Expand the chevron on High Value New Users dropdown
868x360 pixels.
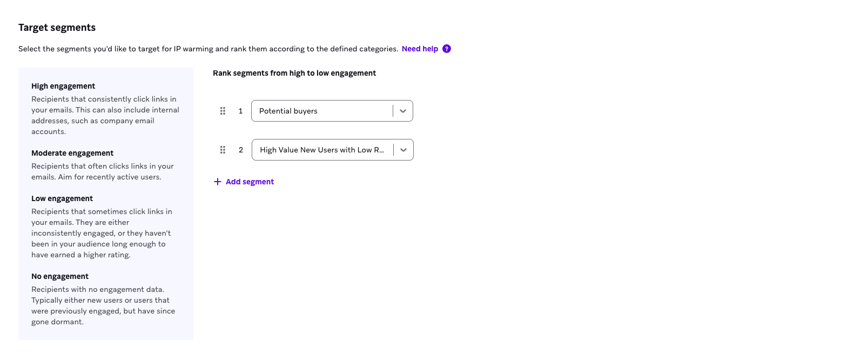403,150
